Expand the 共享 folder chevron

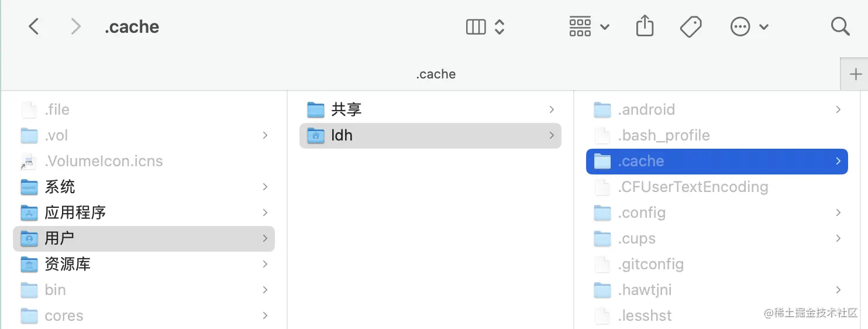[552, 109]
